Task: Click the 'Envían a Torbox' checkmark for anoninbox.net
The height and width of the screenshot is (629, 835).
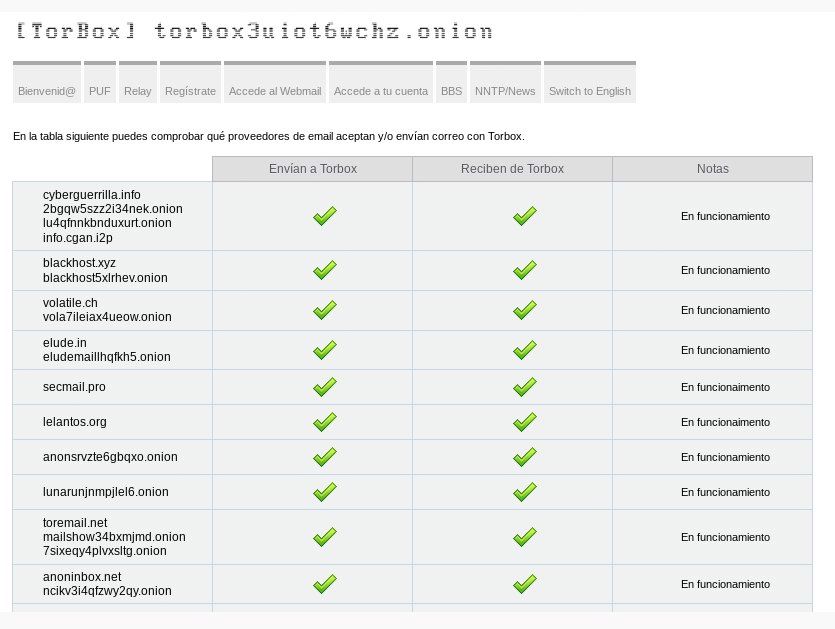Action: (324, 584)
